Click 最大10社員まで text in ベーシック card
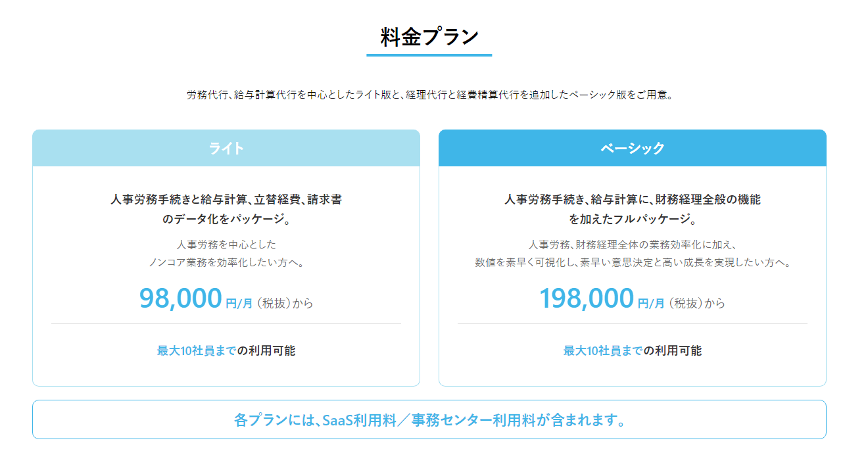Viewport: 868px width, 453px height. coord(603,350)
